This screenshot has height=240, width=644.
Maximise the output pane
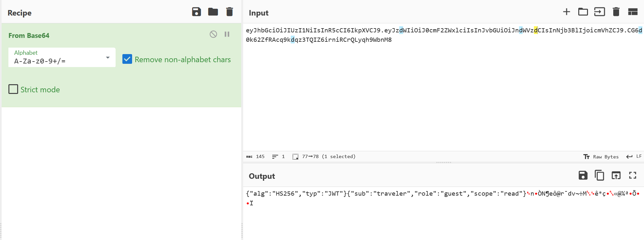pyautogui.click(x=633, y=176)
